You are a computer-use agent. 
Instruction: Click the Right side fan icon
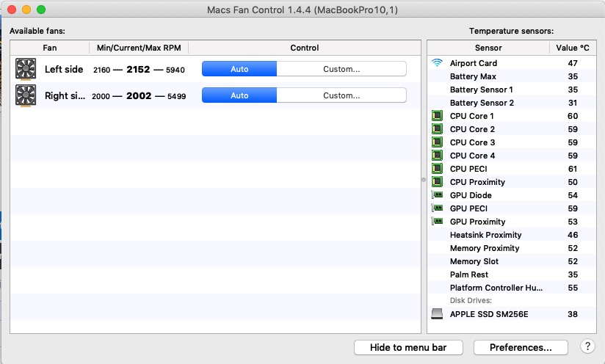(26, 95)
